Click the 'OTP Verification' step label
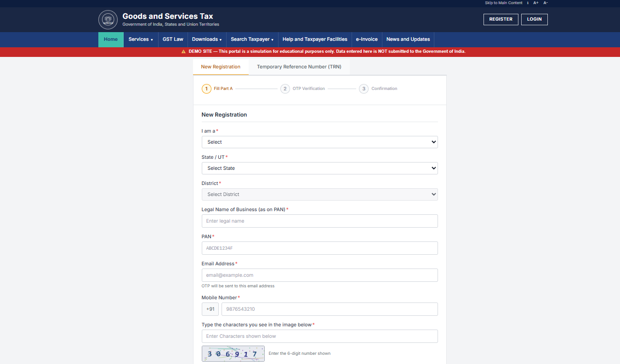 click(x=309, y=89)
